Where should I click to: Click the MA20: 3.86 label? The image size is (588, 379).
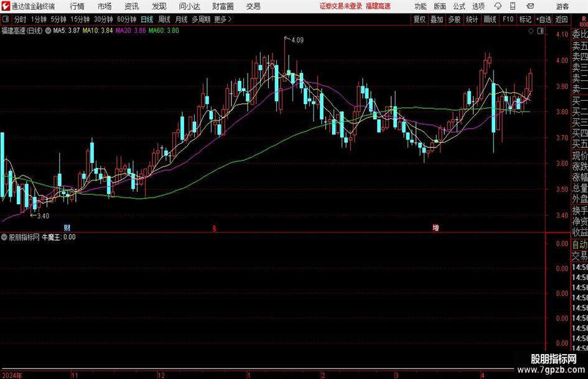(131, 30)
